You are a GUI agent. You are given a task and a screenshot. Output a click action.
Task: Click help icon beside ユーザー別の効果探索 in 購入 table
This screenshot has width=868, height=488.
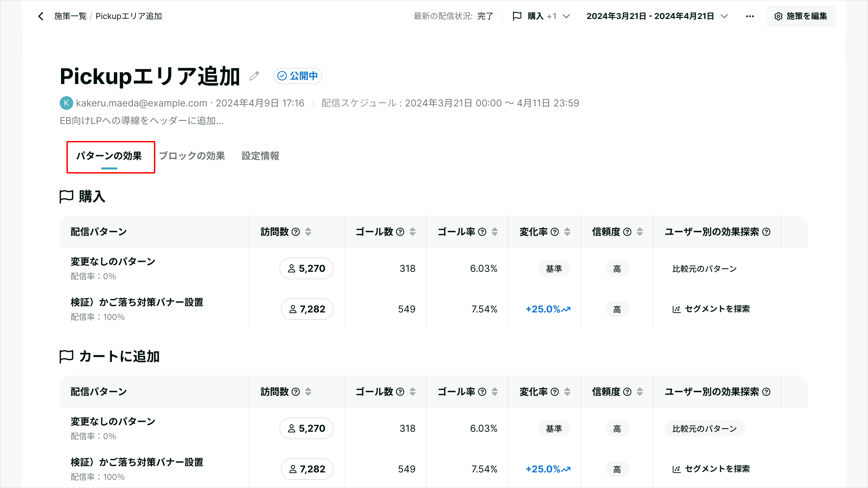(766, 232)
